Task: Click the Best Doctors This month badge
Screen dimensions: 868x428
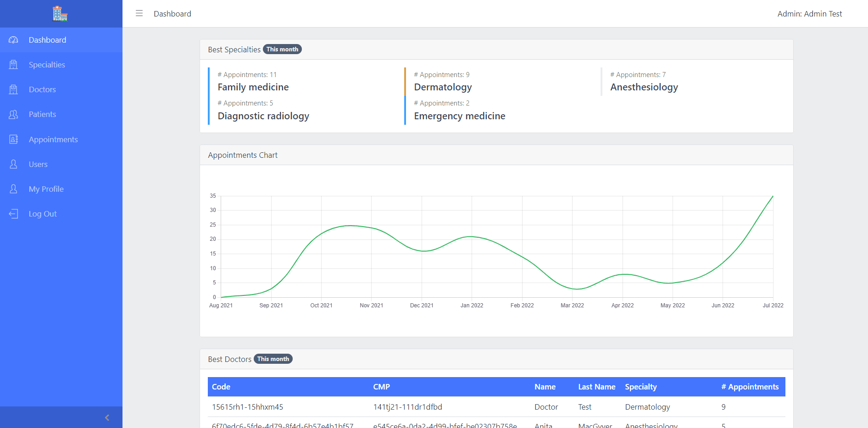Action: [x=273, y=359]
